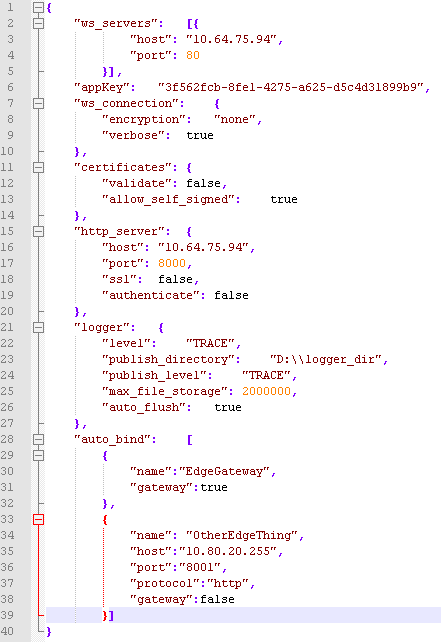
Task: Collapse the ws_connection fold marker
Action: 38,103
